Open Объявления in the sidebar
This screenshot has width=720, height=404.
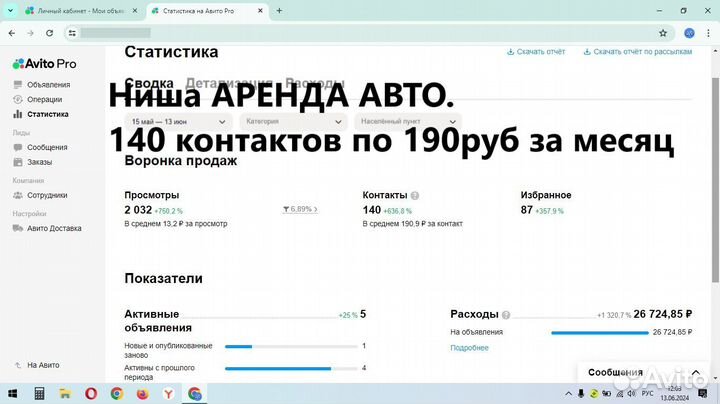(x=48, y=84)
